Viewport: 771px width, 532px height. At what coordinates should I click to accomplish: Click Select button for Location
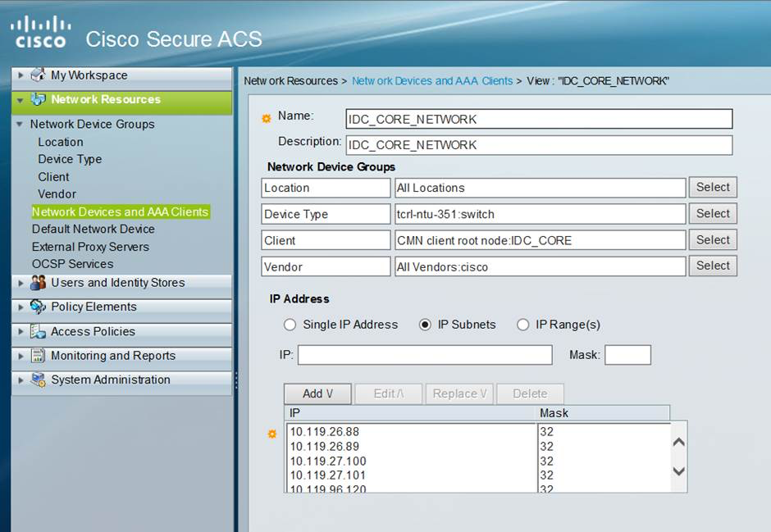coord(713,187)
